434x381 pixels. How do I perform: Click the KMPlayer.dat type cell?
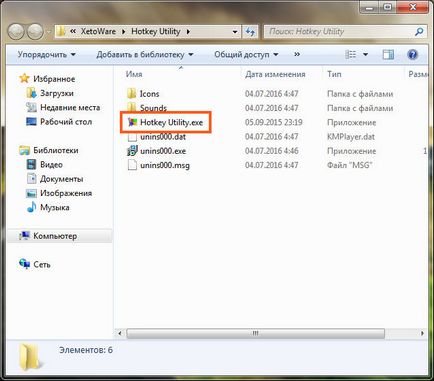[351, 137]
